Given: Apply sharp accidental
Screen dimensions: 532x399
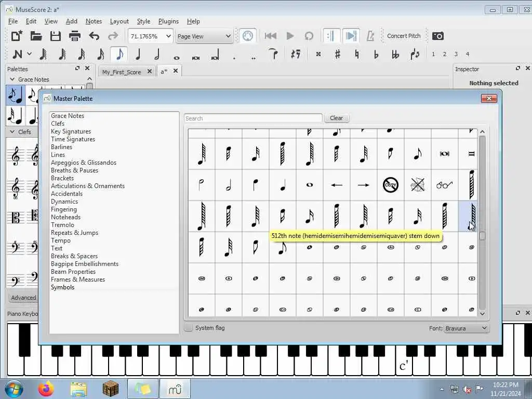Looking at the screenshot, I should 337,54.
